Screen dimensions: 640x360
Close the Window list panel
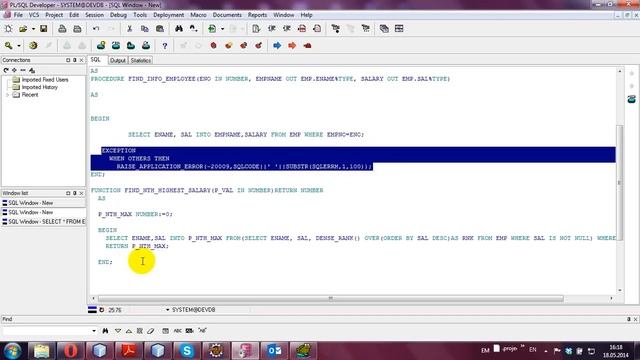[81, 193]
